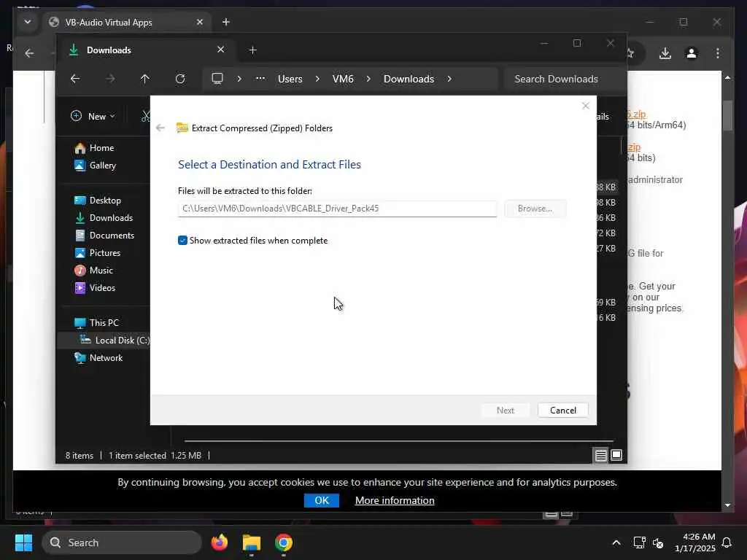Image resolution: width=747 pixels, height=560 pixels.
Task: Click Chrome's back navigation arrow
Action: [29, 53]
